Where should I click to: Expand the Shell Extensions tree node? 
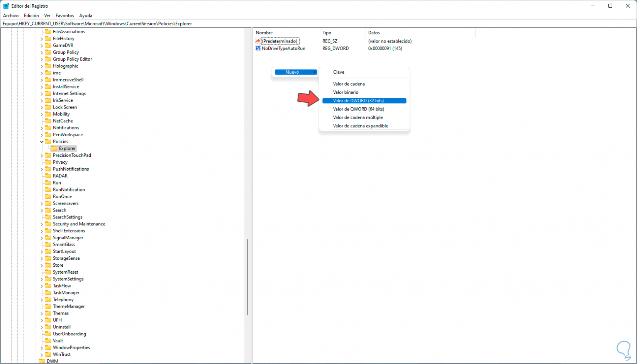42,231
